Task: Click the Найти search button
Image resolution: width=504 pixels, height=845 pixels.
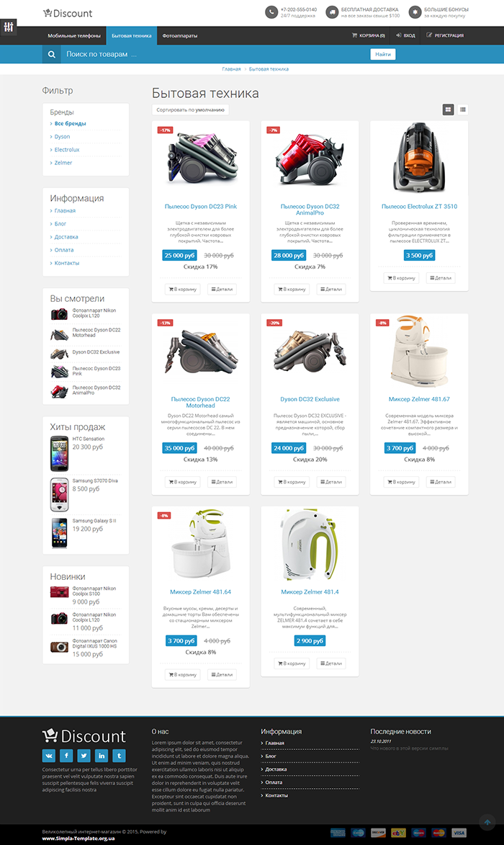Action: (383, 55)
